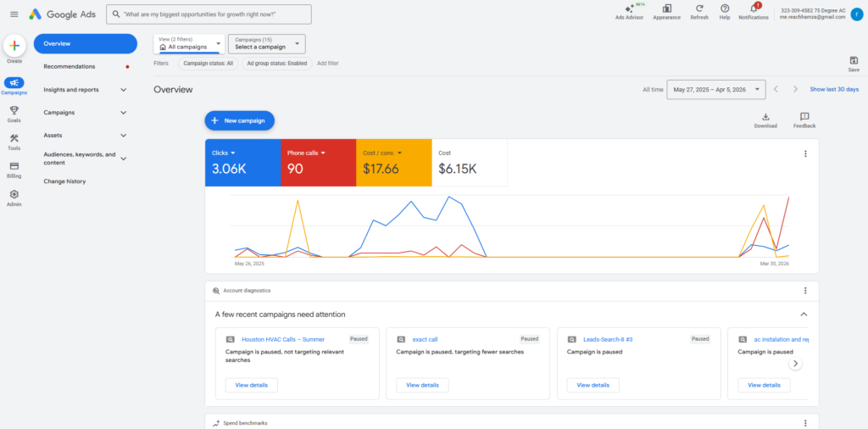868x429 pixels.
Task: Click Ad group status: Enabled filter chip
Action: (277, 63)
